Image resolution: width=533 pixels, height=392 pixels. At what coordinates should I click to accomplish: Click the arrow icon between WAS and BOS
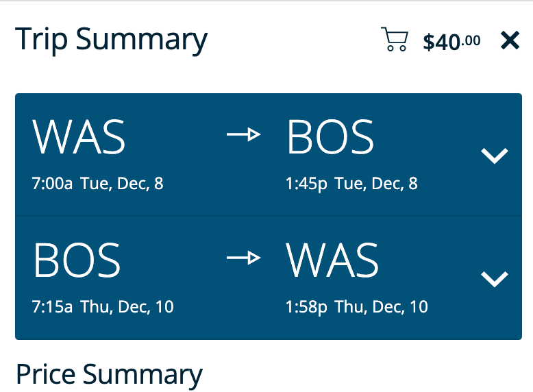point(243,134)
